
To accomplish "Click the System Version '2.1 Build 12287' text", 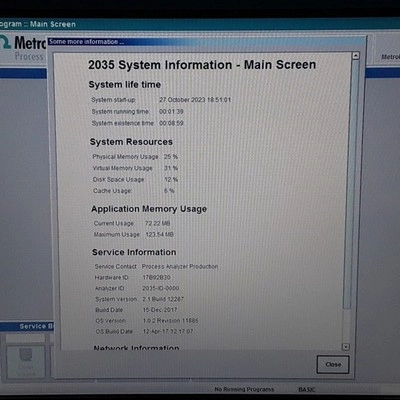I will click(x=163, y=299).
